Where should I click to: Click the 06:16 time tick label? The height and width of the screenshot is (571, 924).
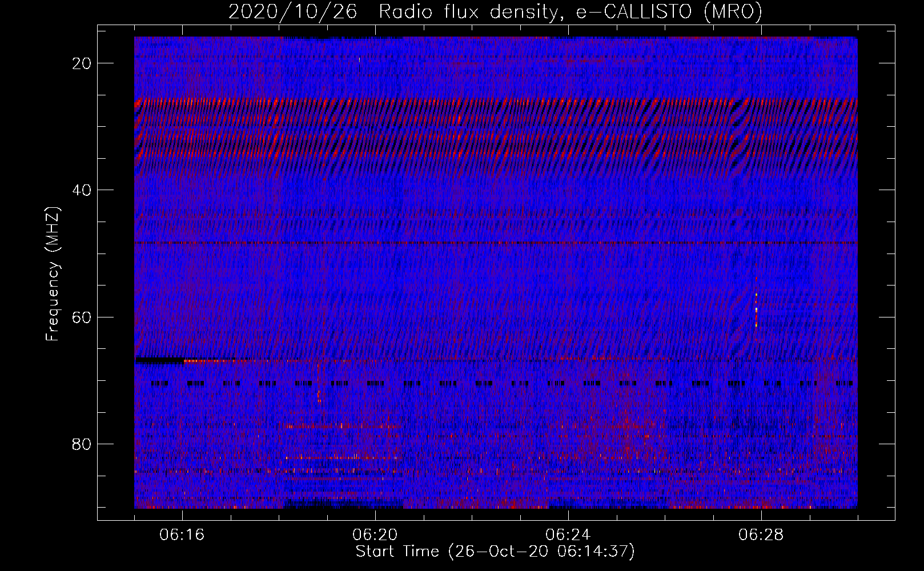click(182, 535)
